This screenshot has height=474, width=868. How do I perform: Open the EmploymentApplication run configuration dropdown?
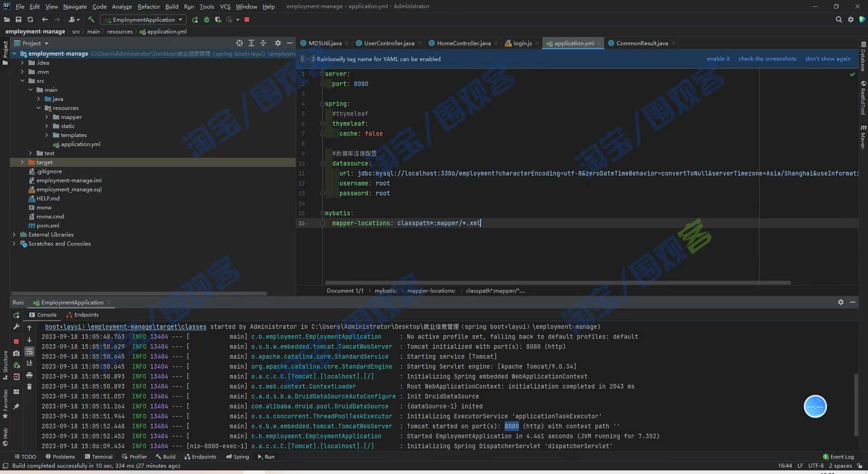[143, 19]
